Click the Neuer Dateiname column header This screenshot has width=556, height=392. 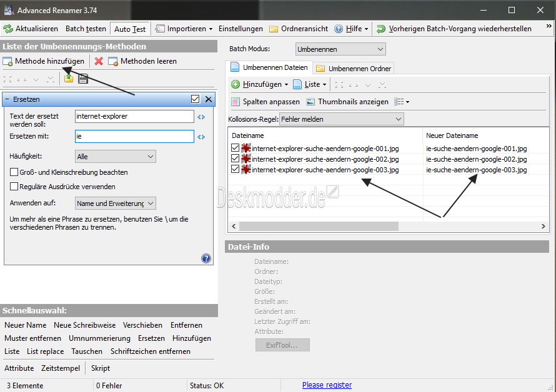(486, 135)
